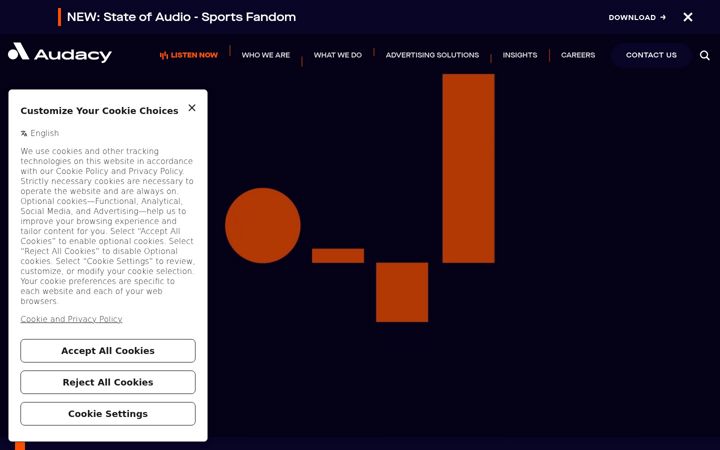Image resolution: width=720 pixels, height=450 pixels.
Task: Close the cookie choices dialog
Action: (x=192, y=107)
